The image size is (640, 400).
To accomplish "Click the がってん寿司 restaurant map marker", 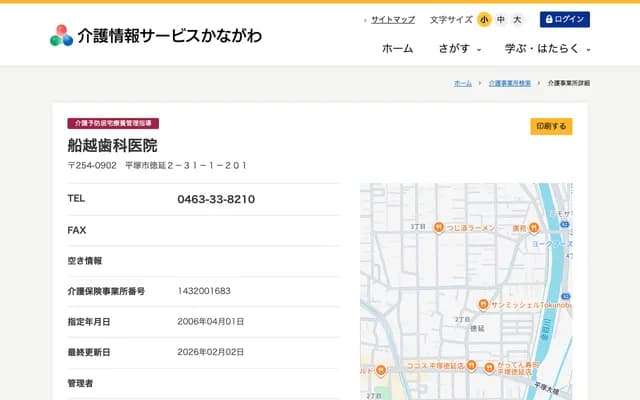I will click(488, 366).
